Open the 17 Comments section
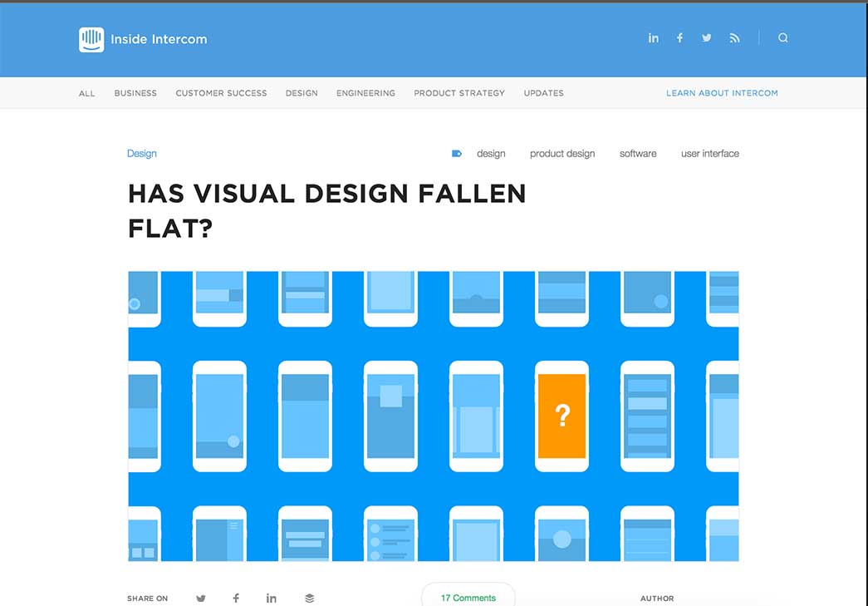Screen dimensions: 868x606 (x=468, y=597)
